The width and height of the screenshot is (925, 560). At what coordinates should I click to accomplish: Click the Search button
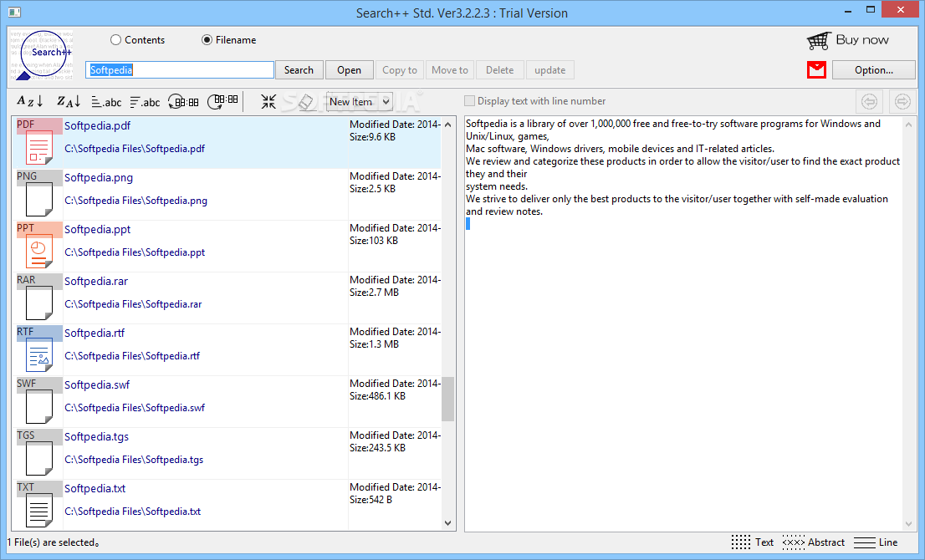coord(299,70)
